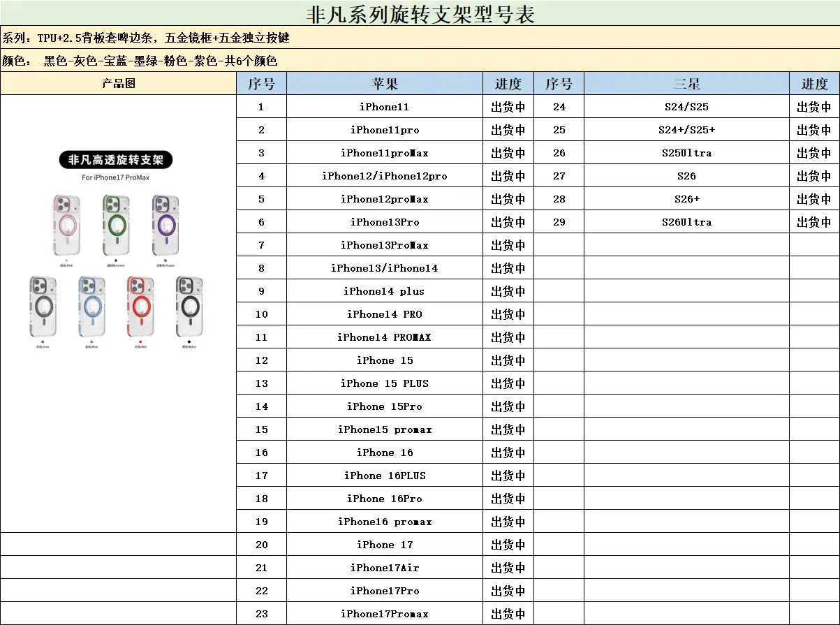
Task: Select the S26+ cell
Action: (686, 199)
